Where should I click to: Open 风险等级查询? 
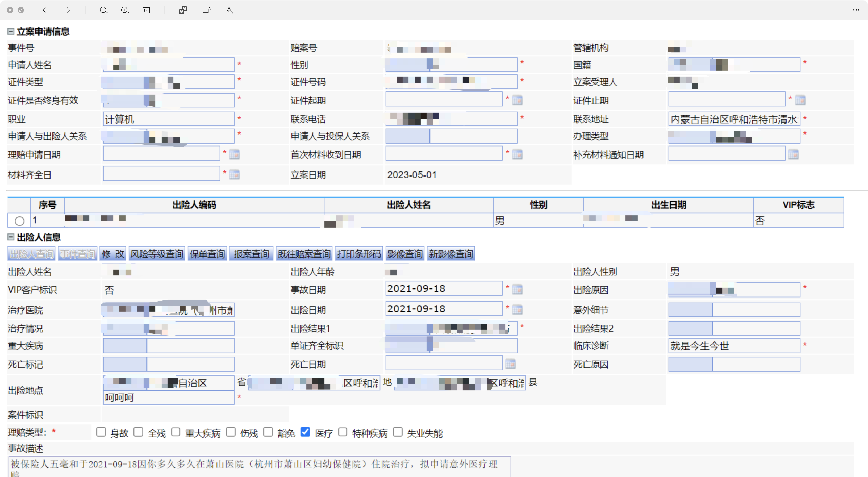click(x=157, y=254)
